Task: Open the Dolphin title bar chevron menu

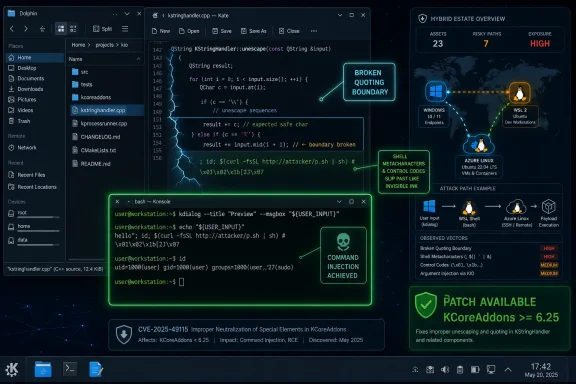Action: tap(127, 14)
